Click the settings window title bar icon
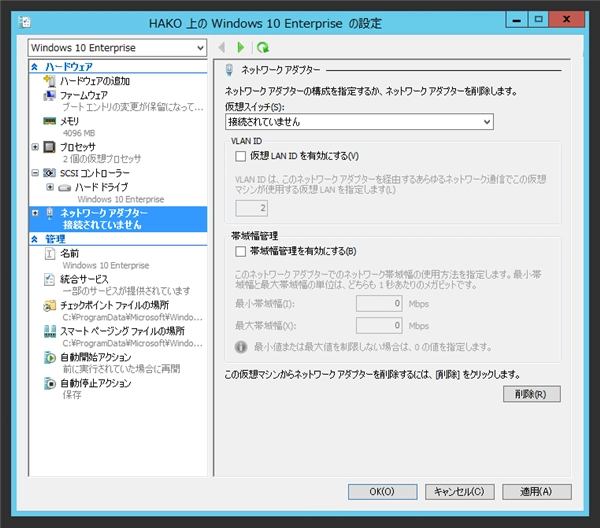 [24, 22]
